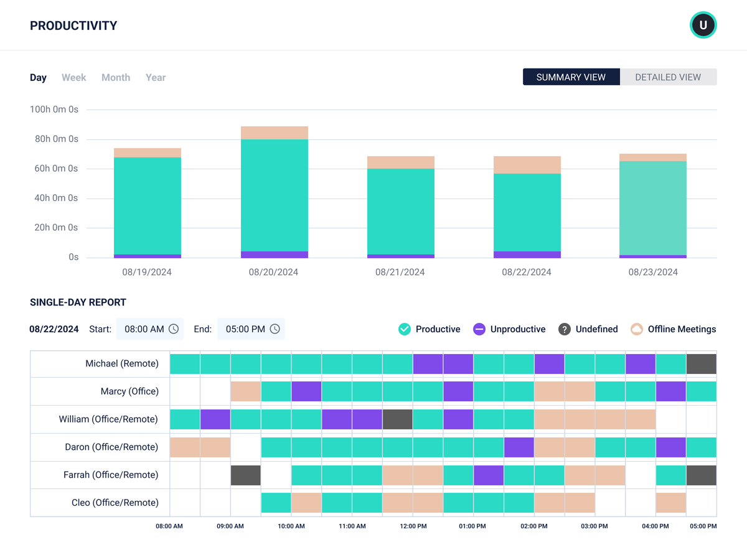Open the user avatar menu
This screenshot has height=560, width=747.
[703, 25]
